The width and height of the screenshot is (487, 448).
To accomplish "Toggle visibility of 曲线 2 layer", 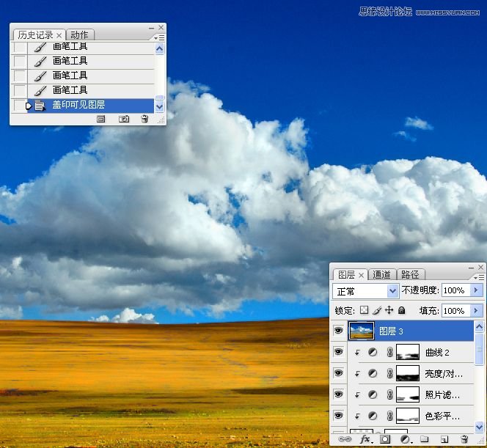I will (338, 353).
